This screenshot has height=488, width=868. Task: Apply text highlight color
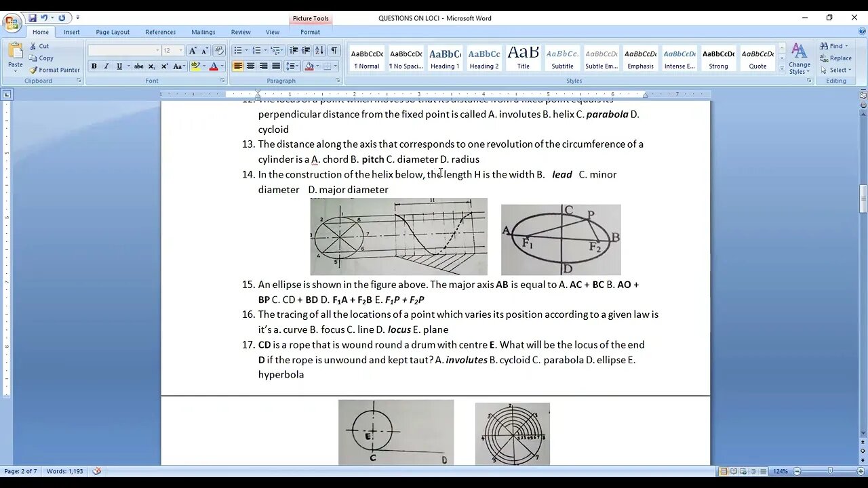pos(195,66)
